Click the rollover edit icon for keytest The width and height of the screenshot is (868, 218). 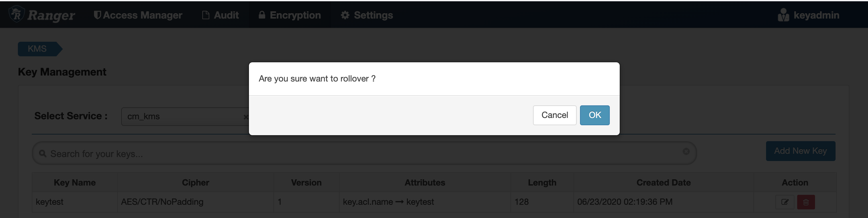click(785, 202)
